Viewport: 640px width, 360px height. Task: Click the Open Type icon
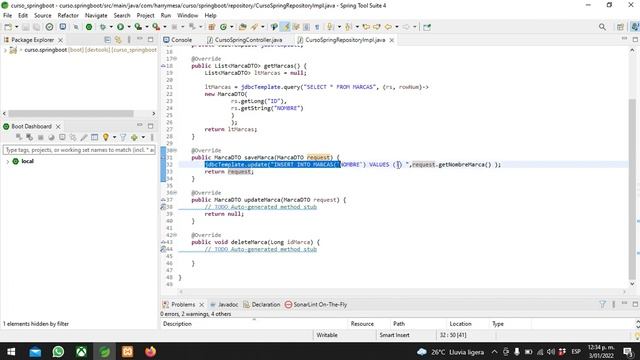click(x=242, y=27)
